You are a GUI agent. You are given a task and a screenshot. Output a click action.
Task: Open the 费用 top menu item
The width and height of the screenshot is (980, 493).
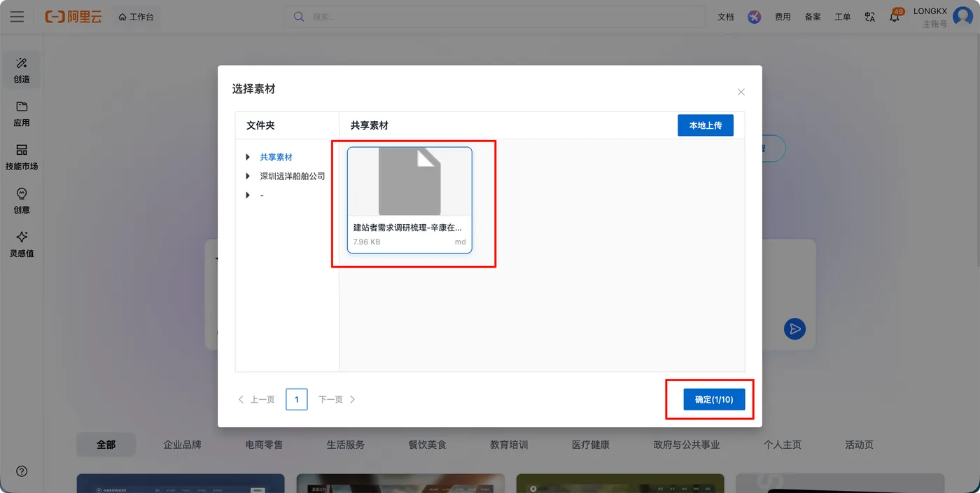click(x=783, y=17)
